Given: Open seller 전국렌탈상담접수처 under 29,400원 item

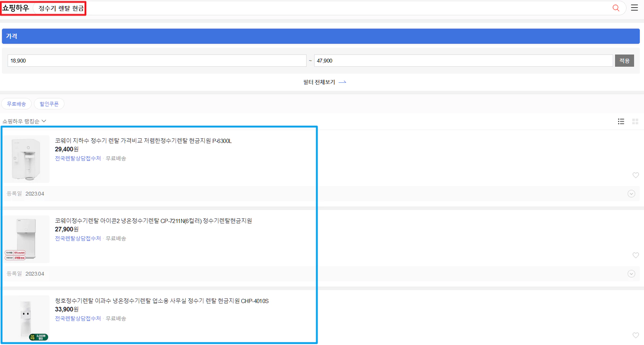Looking at the screenshot, I should tap(78, 158).
